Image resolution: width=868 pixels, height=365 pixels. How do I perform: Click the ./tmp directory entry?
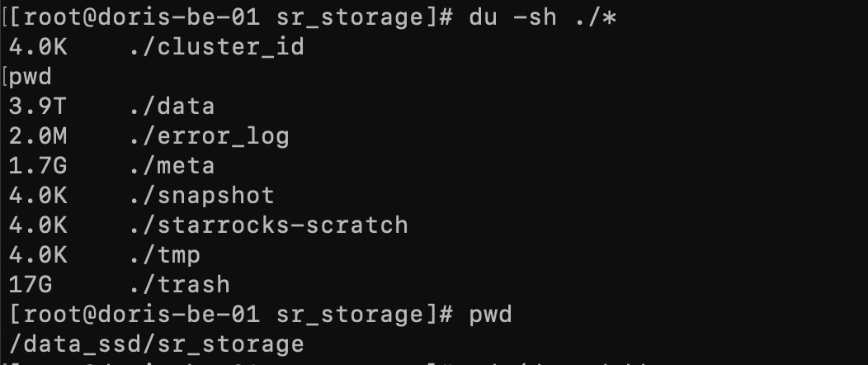tap(164, 255)
